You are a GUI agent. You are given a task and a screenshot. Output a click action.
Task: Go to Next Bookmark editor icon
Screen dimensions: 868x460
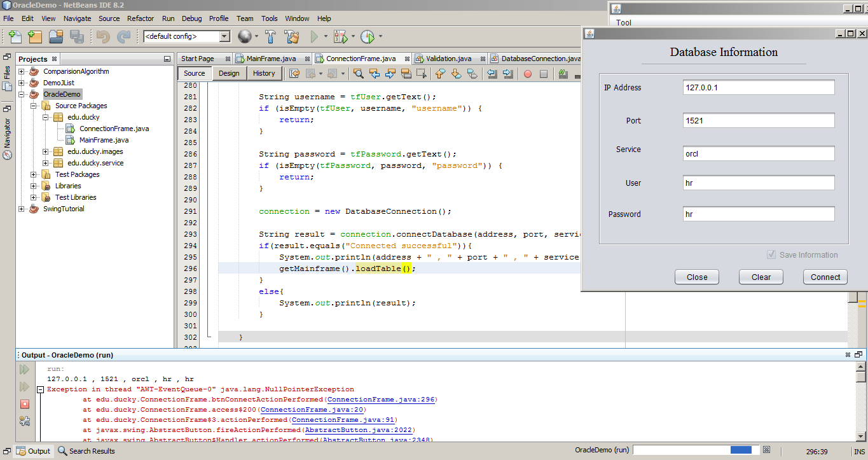click(x=456, y=74)
